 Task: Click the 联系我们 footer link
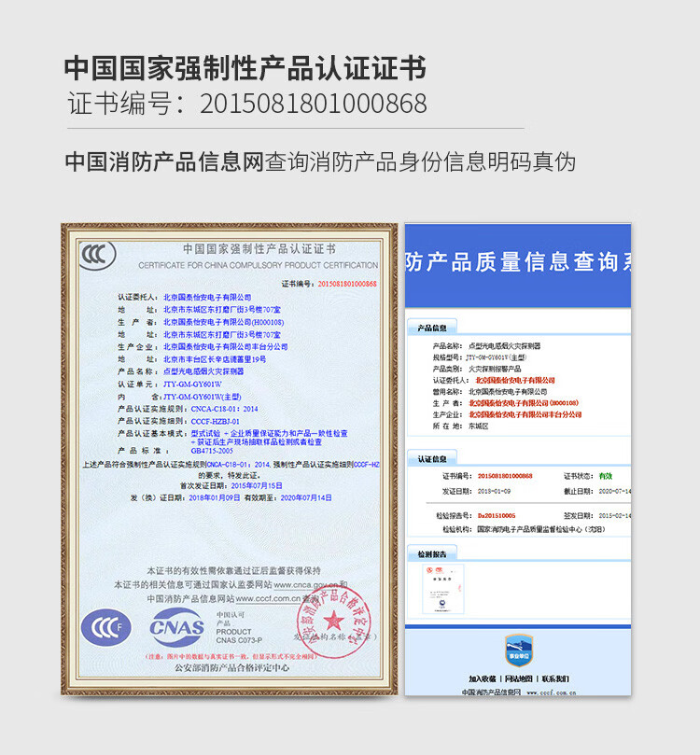[555, 678]
